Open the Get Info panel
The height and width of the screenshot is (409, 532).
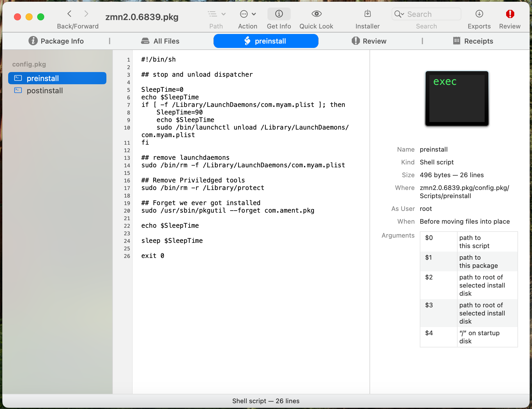[x=279, y=14]
